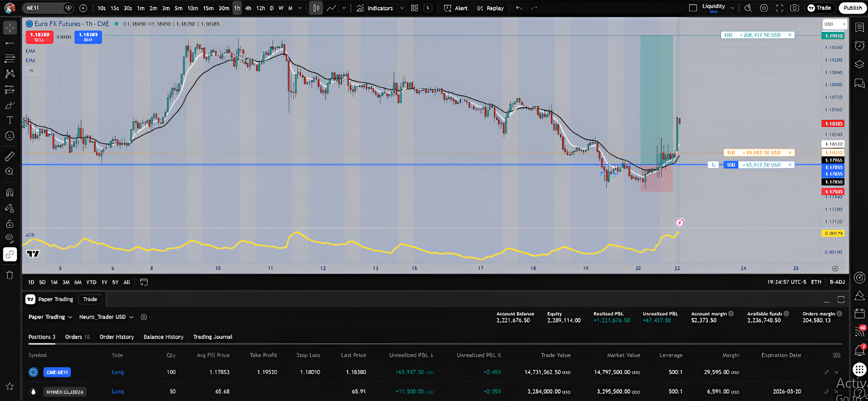Open the Alert creation dialog

coord(456,8)
